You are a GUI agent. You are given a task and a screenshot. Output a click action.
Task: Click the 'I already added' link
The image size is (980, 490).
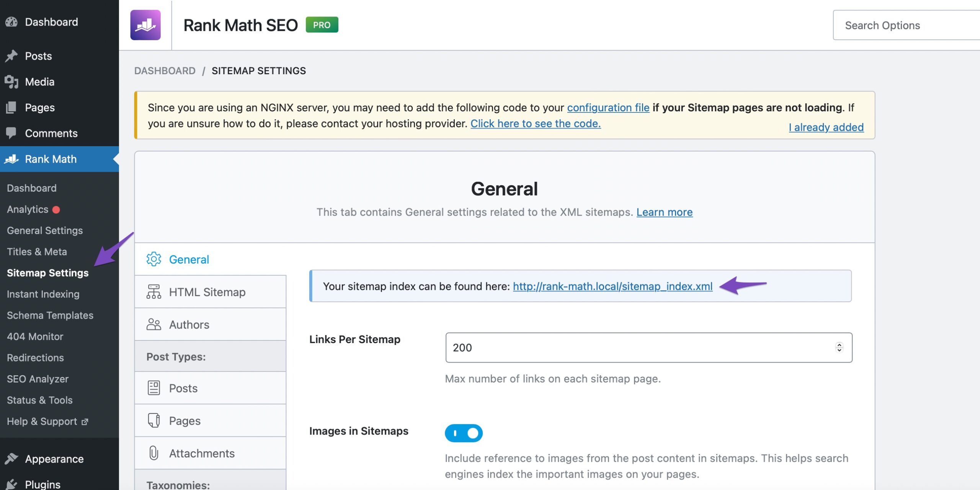point(826,127)
